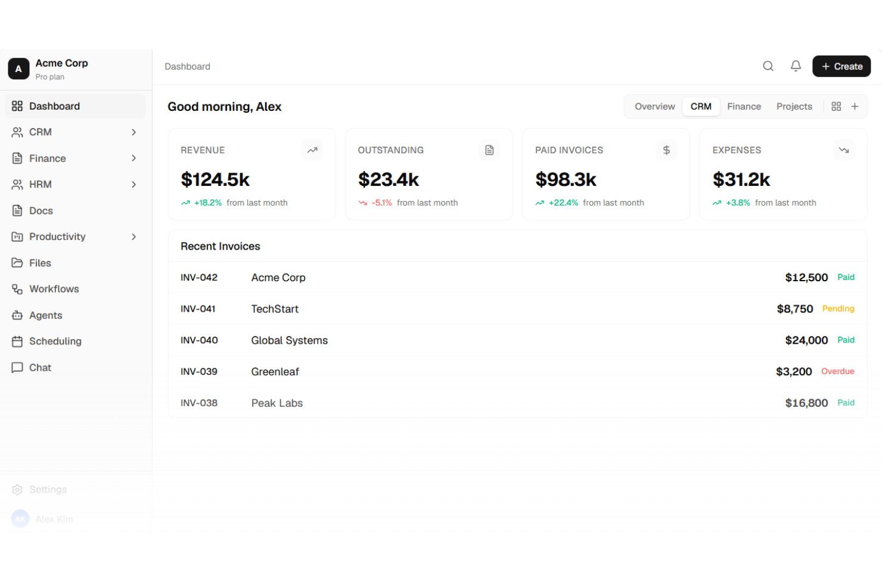Image resolution: width=882 pixels, height=588 pixels.
Task: Click the Docs file icon
Action: coord(17,211)
